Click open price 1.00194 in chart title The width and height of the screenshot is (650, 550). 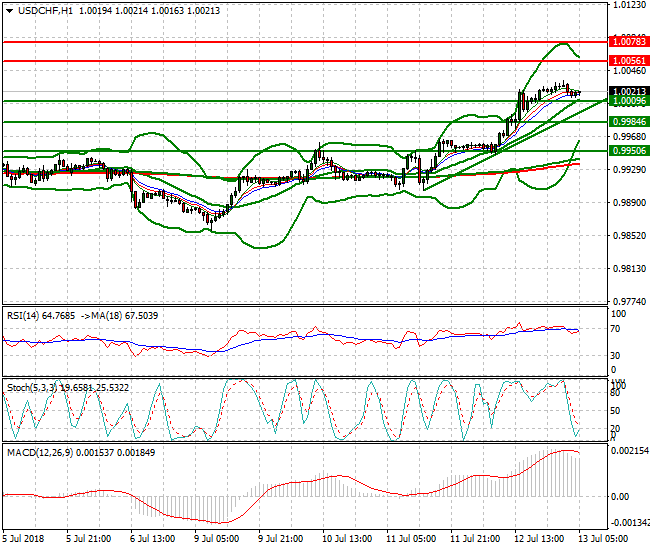tap(95, 11)
